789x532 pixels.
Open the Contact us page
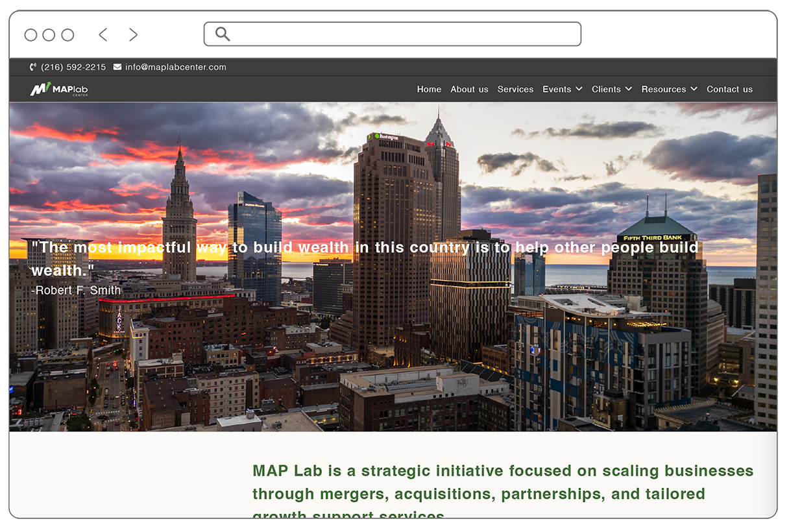tap(729, 90)
